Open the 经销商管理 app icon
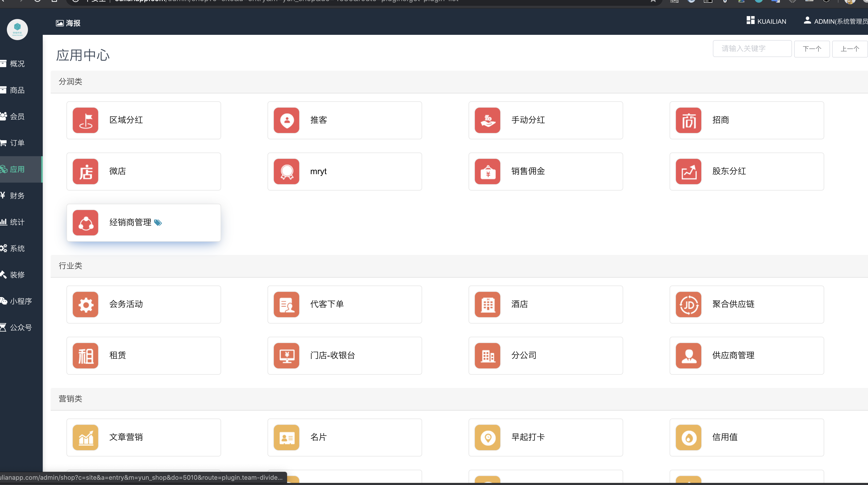 point(85,223)
